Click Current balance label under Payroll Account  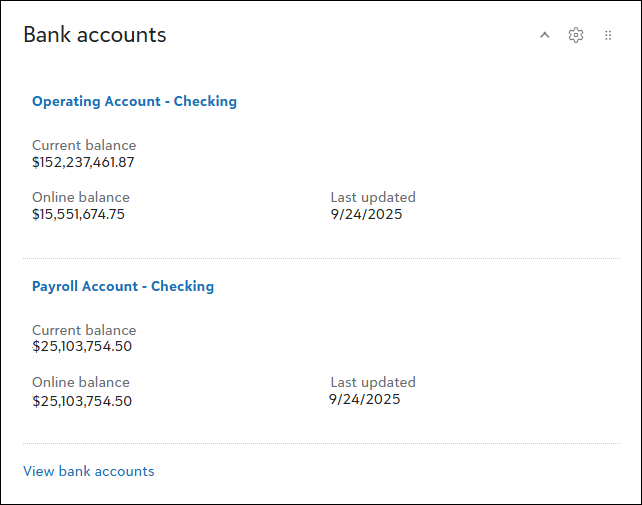[x=84, y=330]
